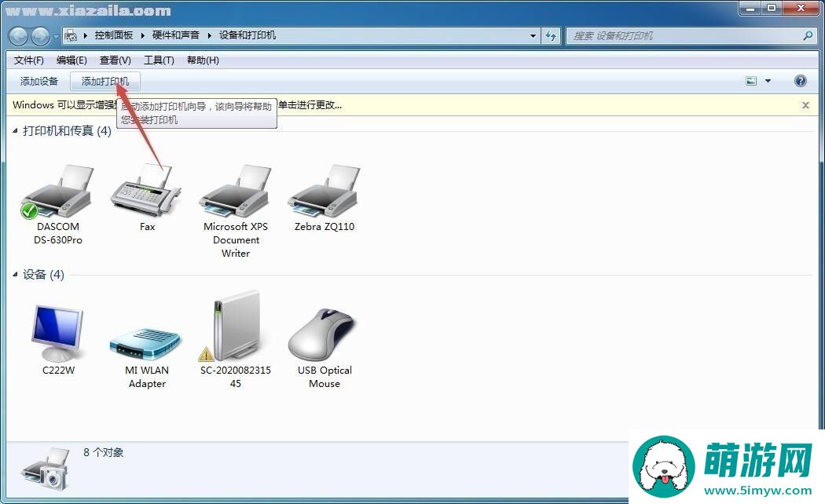
Task: Navigate to 硬件和声音 breadcrumb
Action: (x=176, y=36)
